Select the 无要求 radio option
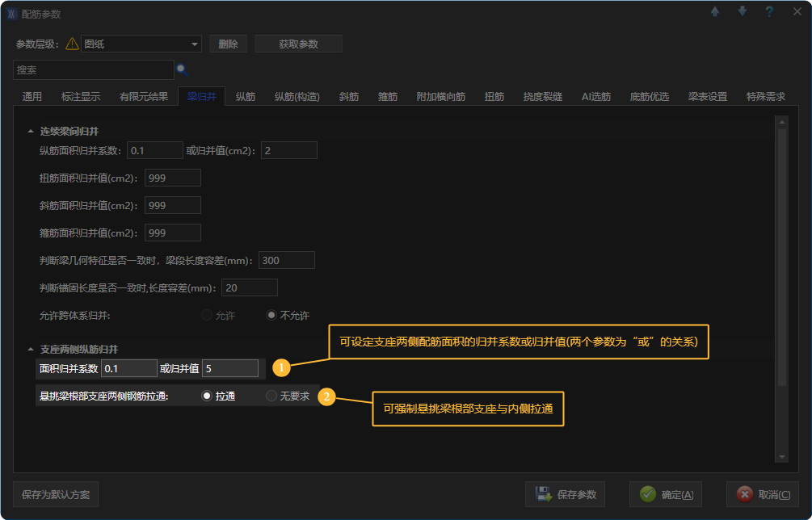Screen dimensions: 812x520 pyautogui.click(x=271, y=396)
